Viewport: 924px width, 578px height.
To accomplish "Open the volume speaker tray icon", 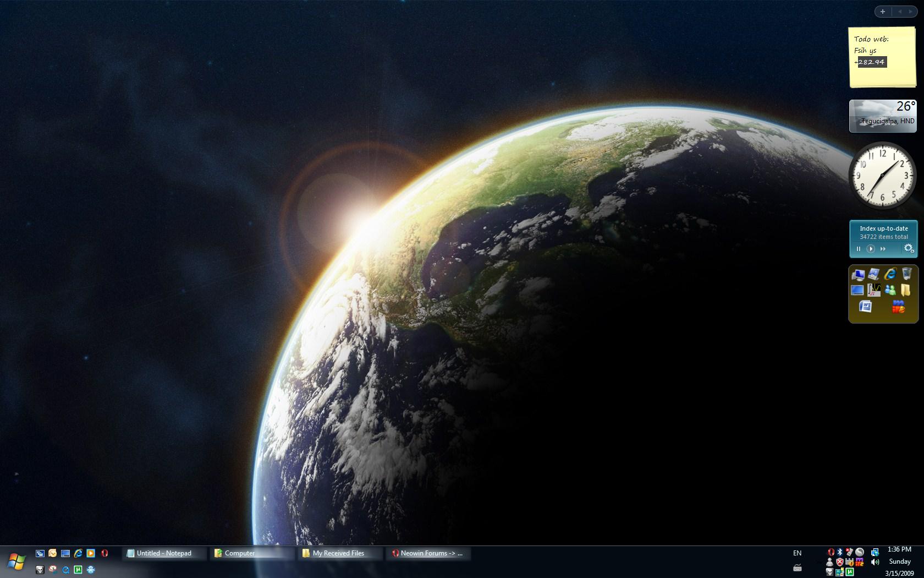I will pos(875,562).
